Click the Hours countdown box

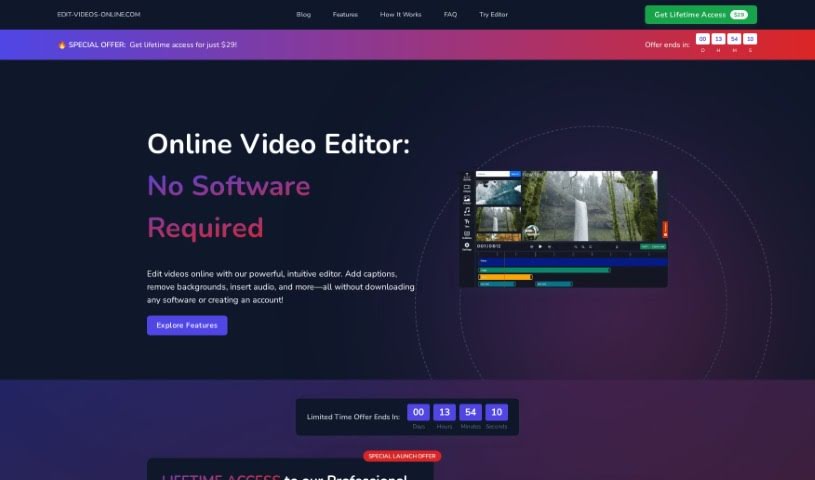point(444,412)
